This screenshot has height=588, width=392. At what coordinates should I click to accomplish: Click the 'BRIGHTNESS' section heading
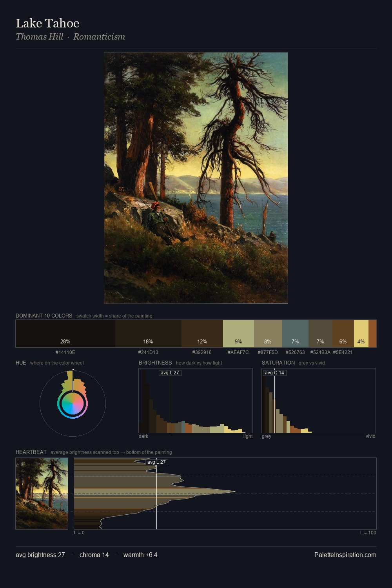[155, 363]
